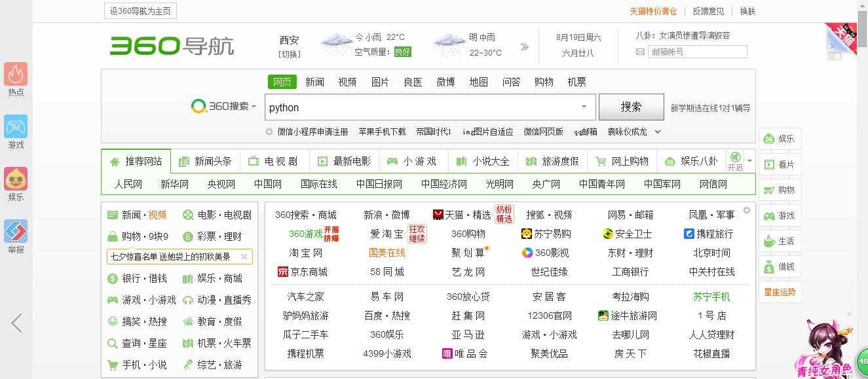The width and height of the screenshot is (868, 379).
Task: Click the 举报 report sidebar icon
Action: point(16,231)
